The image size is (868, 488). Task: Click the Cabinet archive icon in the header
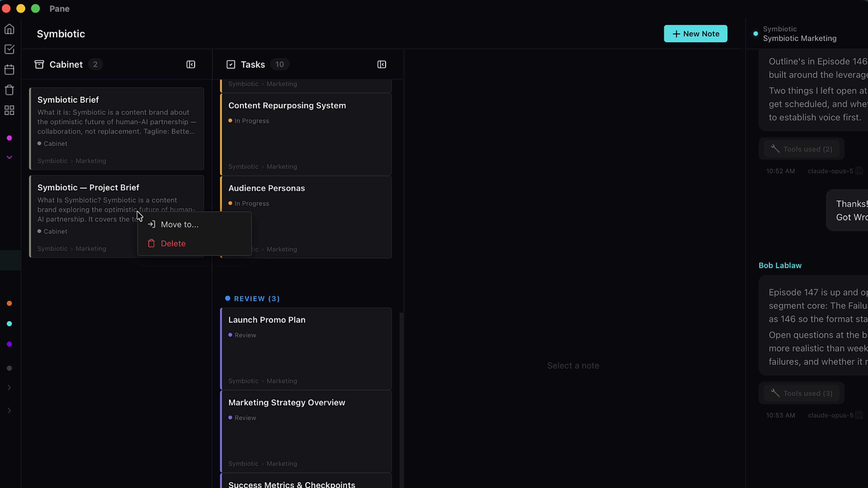tap(39, 64)
